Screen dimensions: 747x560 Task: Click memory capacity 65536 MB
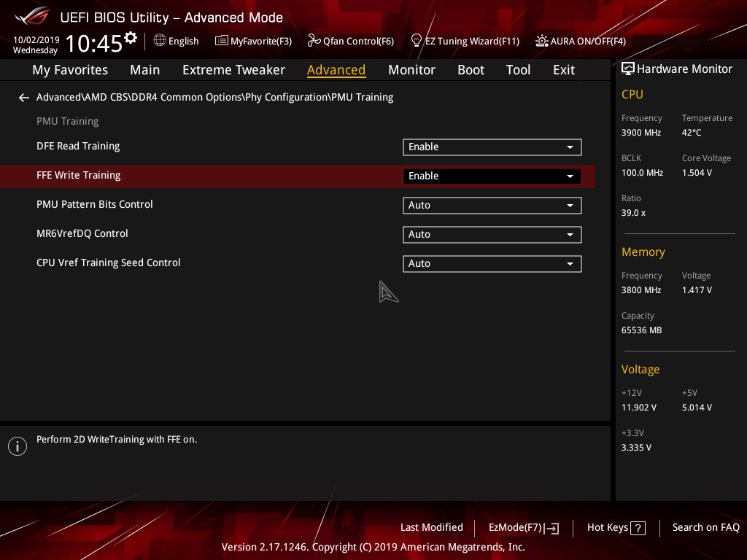[x=641, y=330]
